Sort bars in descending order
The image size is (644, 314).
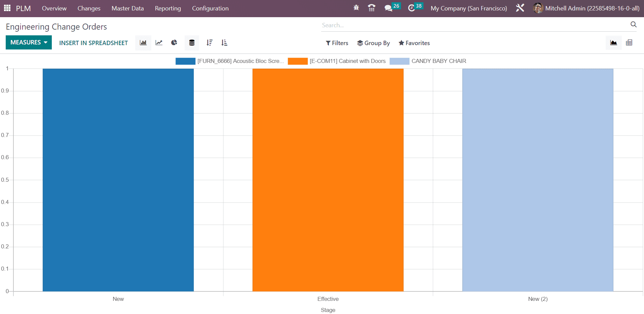210,43
